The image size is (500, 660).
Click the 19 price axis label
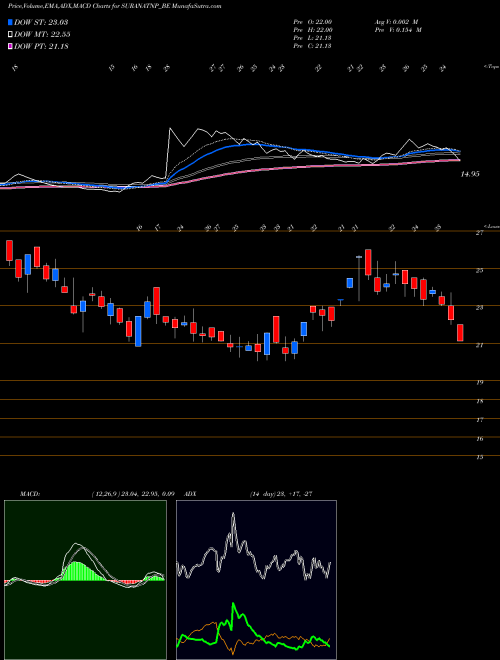pos(479,383)
